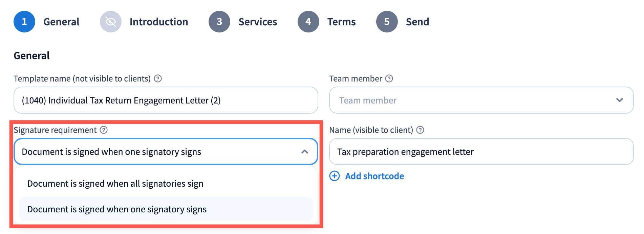Collapse the Signature requirement dropdown
The height and width of the screenshot is (234, 644).
(x=304, y=151)
